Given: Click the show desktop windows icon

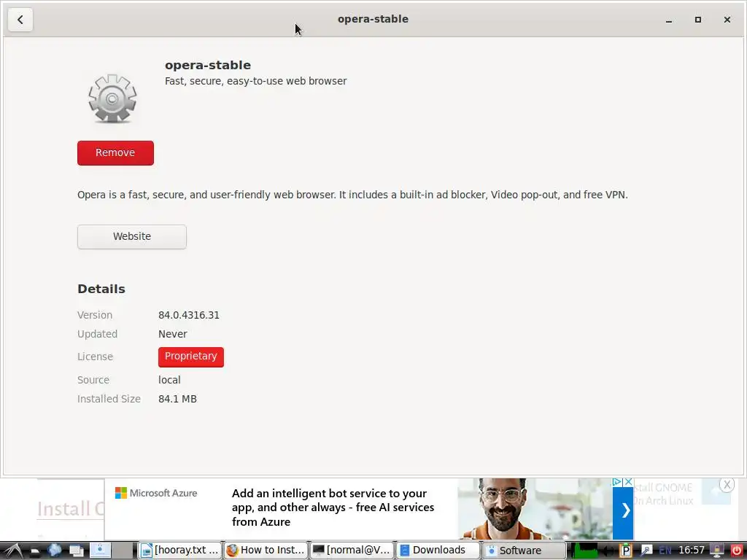Looking at the screenshot, I should click(x=76, y=551).
